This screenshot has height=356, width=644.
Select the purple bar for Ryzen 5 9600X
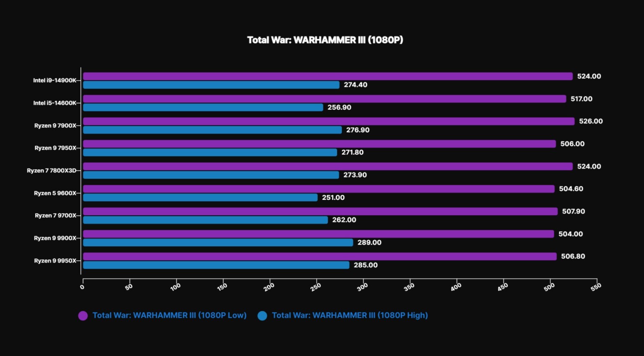tap(319, 189)
